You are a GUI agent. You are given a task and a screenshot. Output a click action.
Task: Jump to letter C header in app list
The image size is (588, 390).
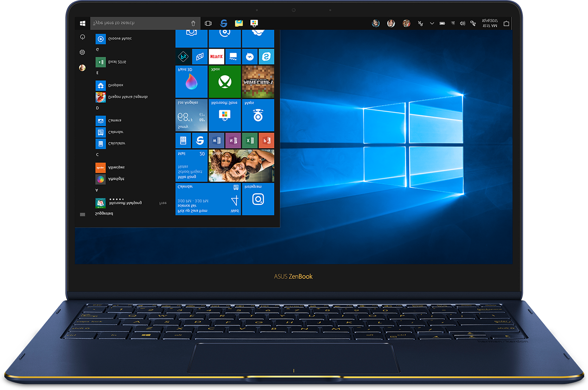pos(97,155)
